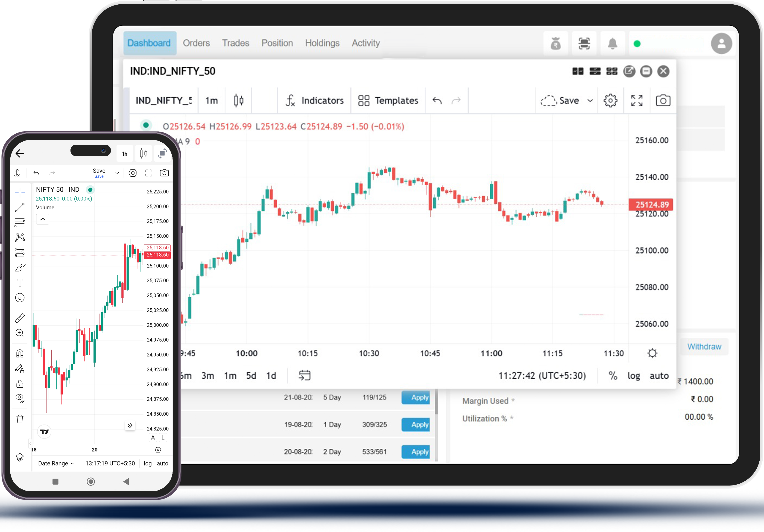
Task: Open the scan icon in tablet header
Action: click(584, 44)
